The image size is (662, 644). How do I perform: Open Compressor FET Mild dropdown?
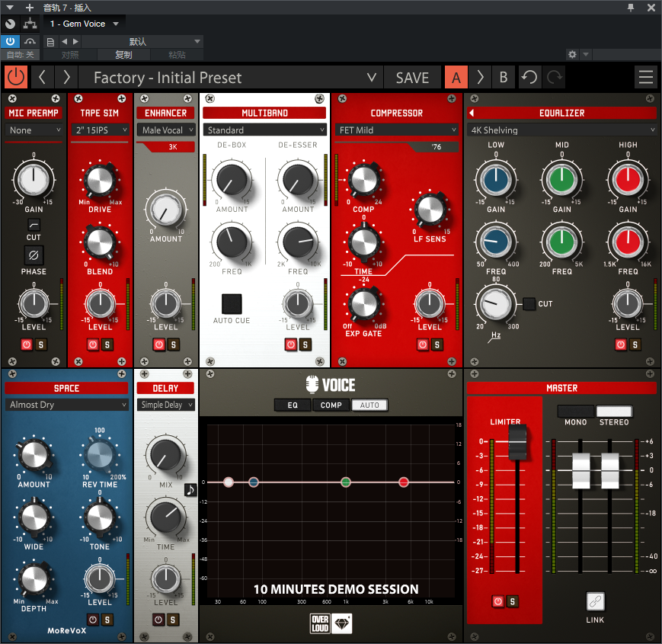396,130
